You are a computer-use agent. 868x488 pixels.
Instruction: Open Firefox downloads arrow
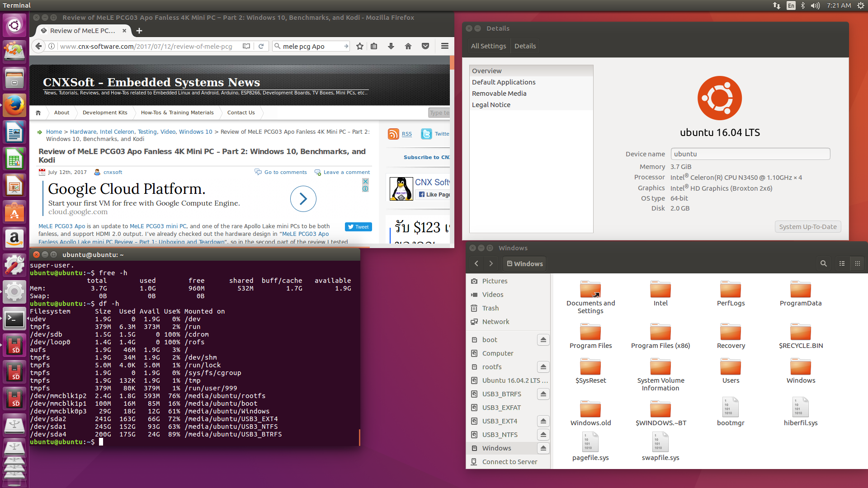(391, 46)
